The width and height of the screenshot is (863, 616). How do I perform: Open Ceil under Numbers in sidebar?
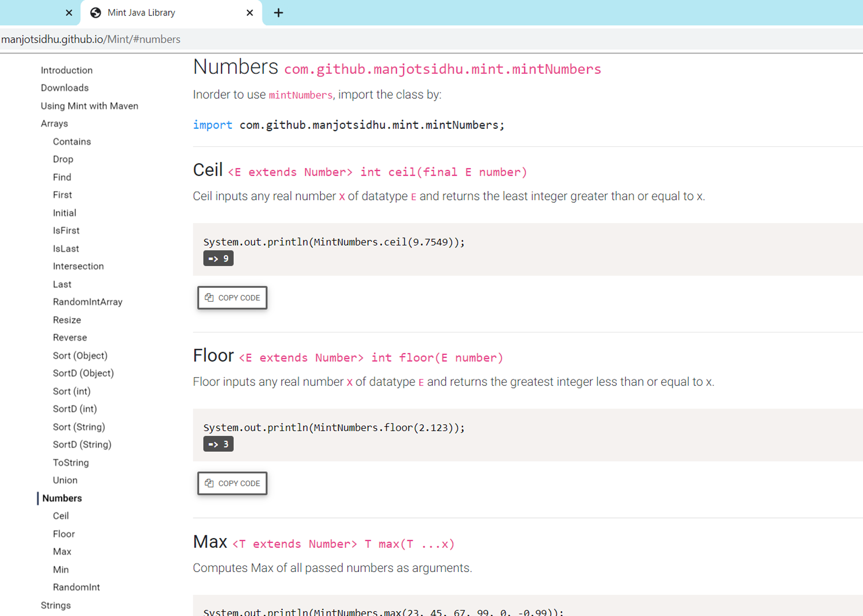click(x=61, y=516)
